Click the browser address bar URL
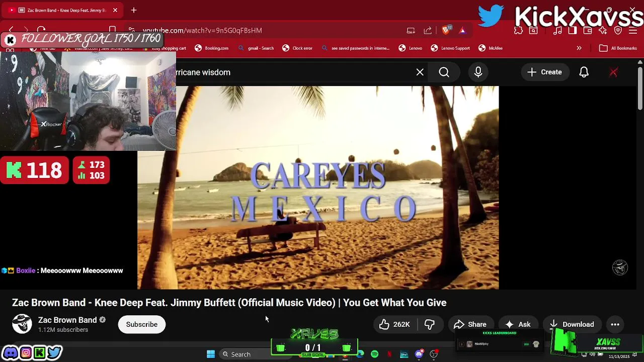Viewport: 644px width, 362px height. (202, 30)
